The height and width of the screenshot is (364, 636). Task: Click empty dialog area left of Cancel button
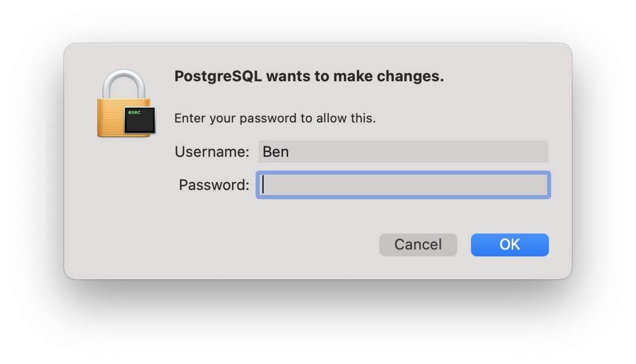pos(258,245)
